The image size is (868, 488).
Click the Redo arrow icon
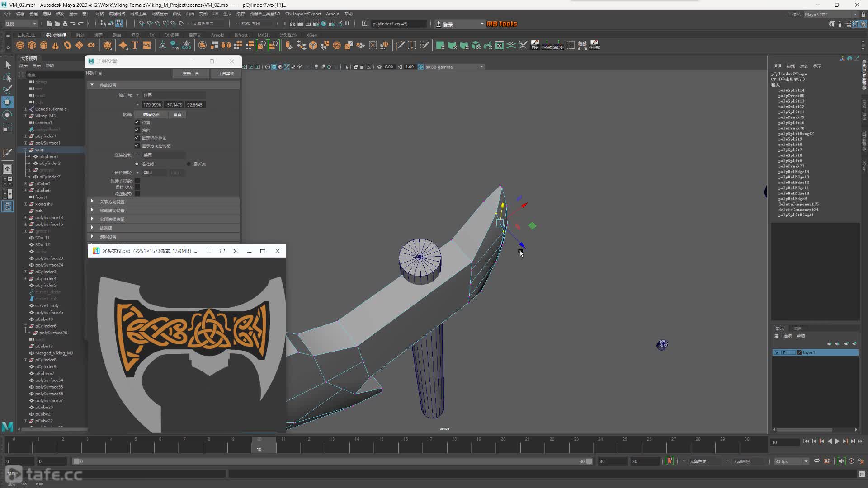[81, 23]
